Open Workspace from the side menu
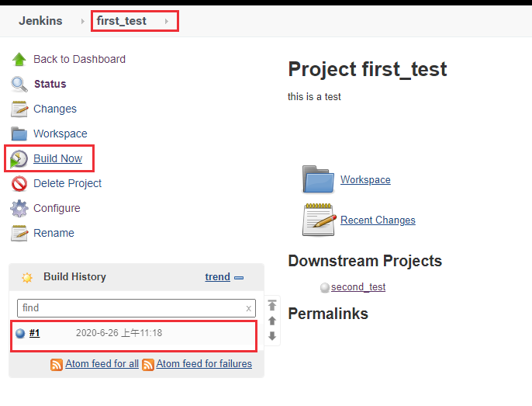The image size is (532, 406). pos(60,134)
